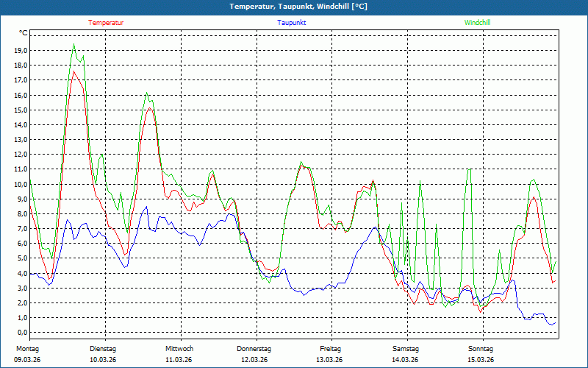Click the 10,0 value on y-axis
The width and height of the screenshot is (588, 368).
click(x=21, y=185)
